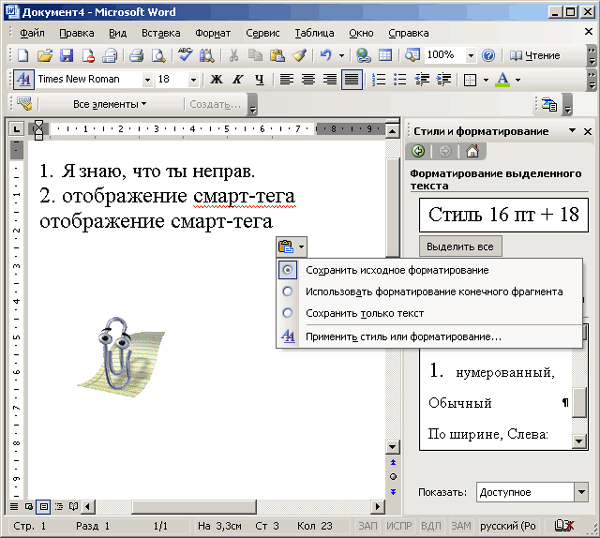
Task: Open the Вставка menu
Action: [161, 33]
